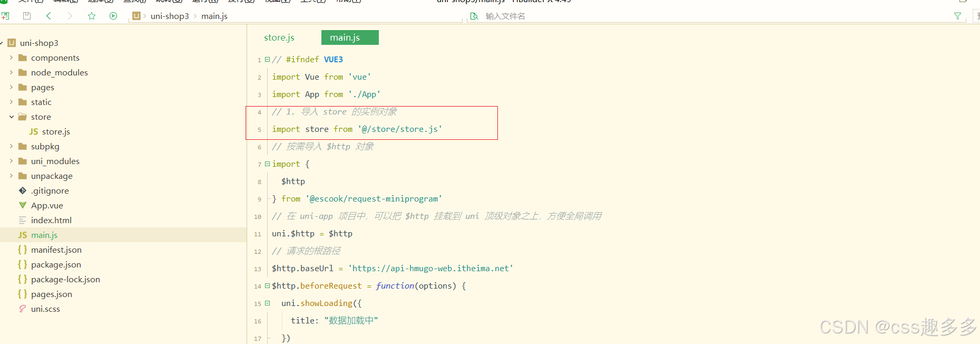The image size is (980, 344).
Task: Open index.html in the file tree
Action: (x=51, y=220)
